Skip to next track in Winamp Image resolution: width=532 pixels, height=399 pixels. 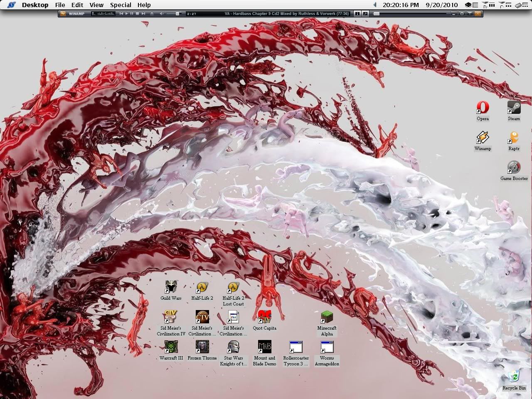point(143,14)
